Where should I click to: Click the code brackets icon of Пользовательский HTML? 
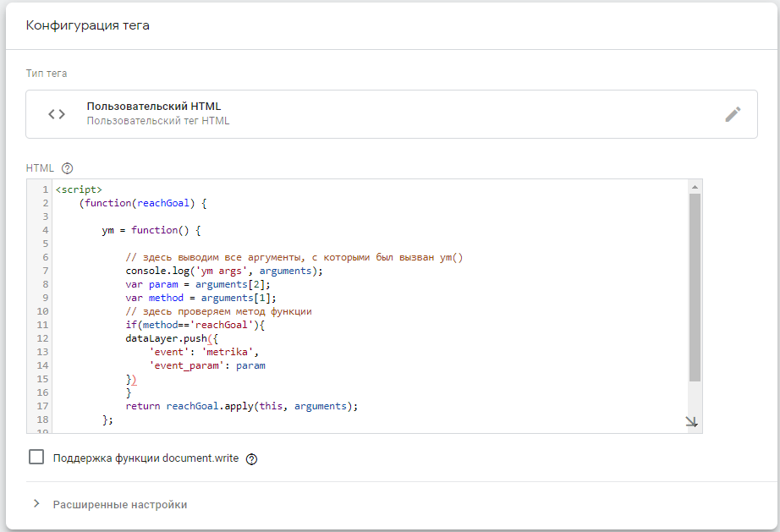[x=57, y=114]
